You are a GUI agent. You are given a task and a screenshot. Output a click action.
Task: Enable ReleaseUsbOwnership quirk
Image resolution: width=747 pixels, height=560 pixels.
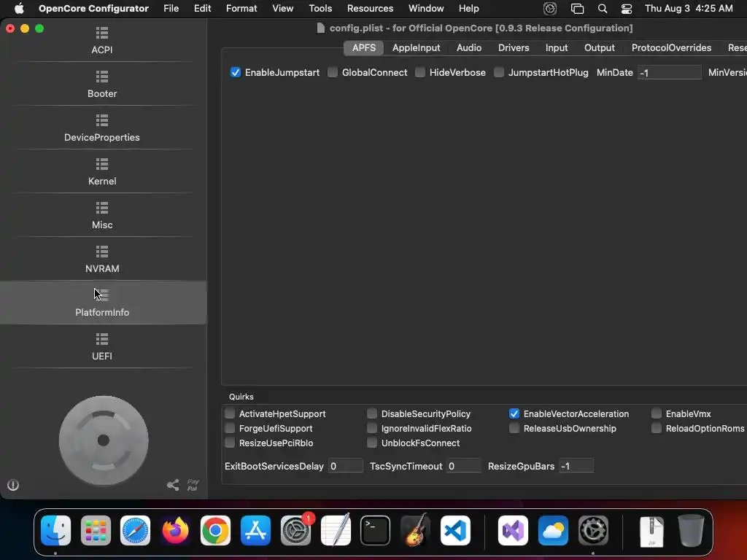tap(514, 428)
